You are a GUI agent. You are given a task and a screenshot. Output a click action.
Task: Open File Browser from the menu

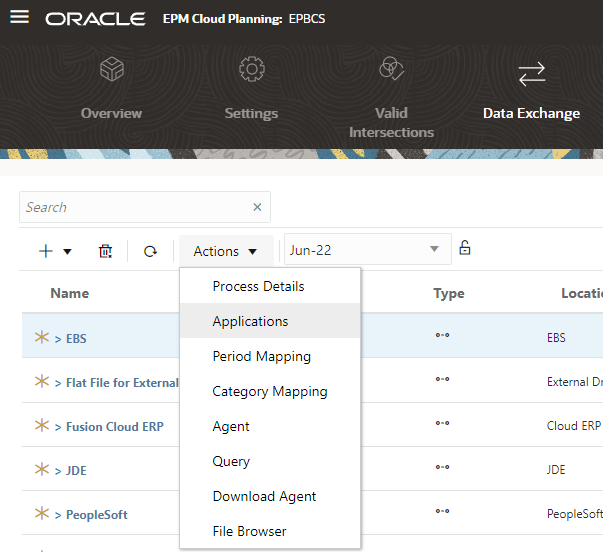pos(270,531)
